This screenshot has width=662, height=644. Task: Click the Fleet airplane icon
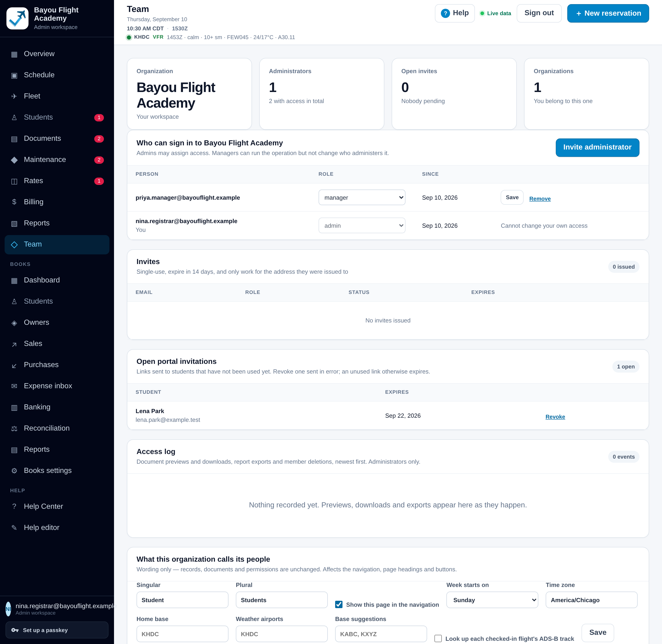(14, 96)
